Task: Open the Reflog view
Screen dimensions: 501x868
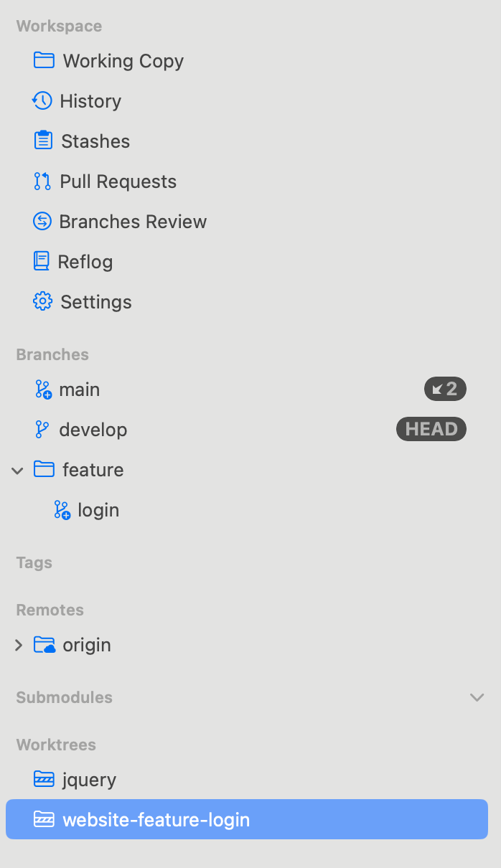Action: pos(85,262)
